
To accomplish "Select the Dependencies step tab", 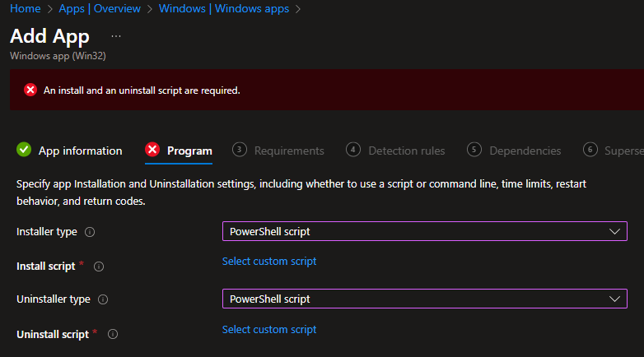I will click(x=525, y=151).
